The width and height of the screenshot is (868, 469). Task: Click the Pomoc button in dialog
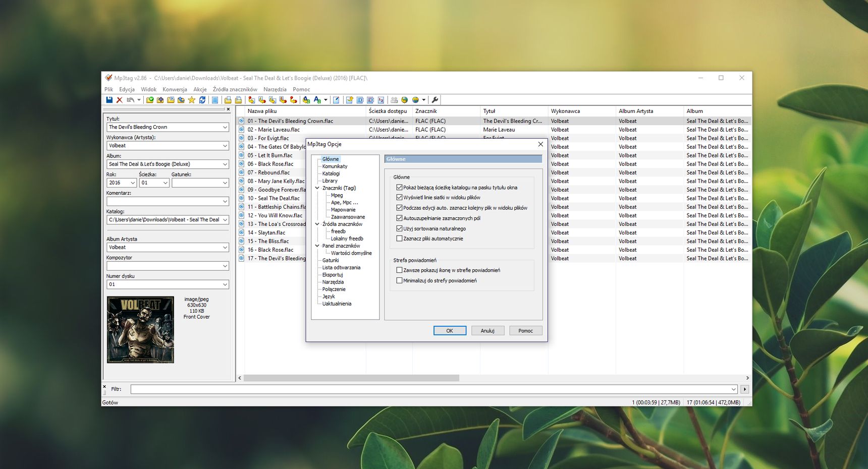tap(525, 331)
